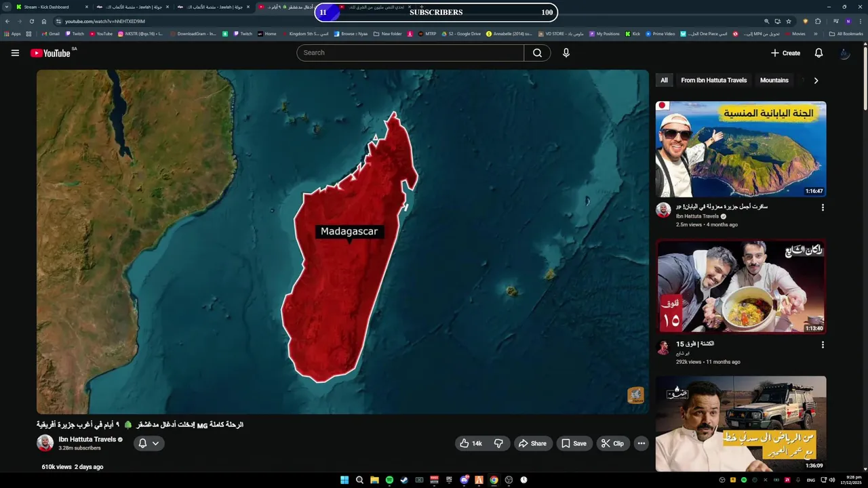Open Discord from the taskbar

(x=464, y=480)
